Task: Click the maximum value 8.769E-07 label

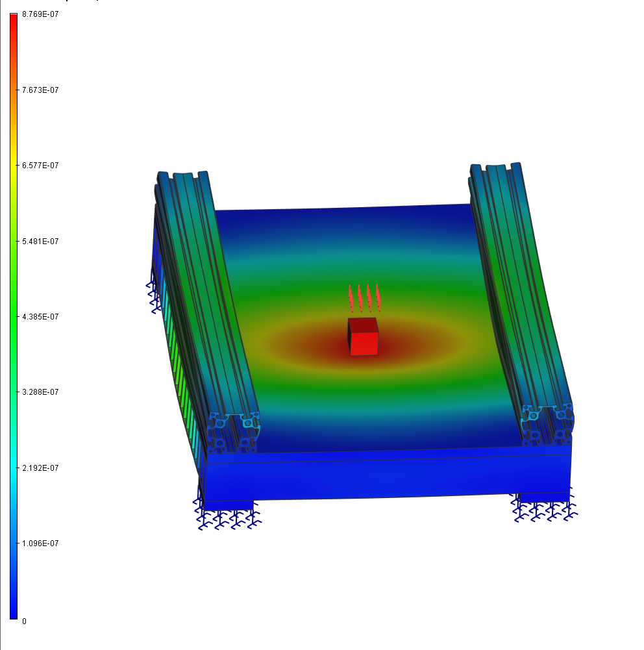Action: point(40,14)
